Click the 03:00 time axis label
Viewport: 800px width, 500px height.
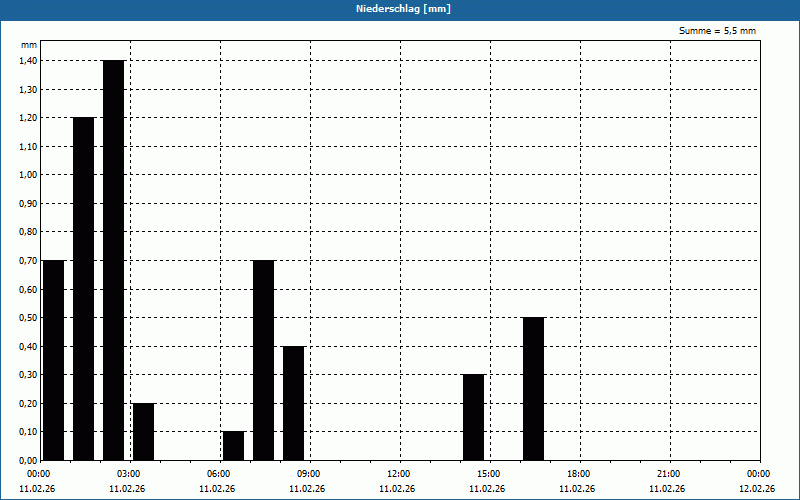point(129,474)
